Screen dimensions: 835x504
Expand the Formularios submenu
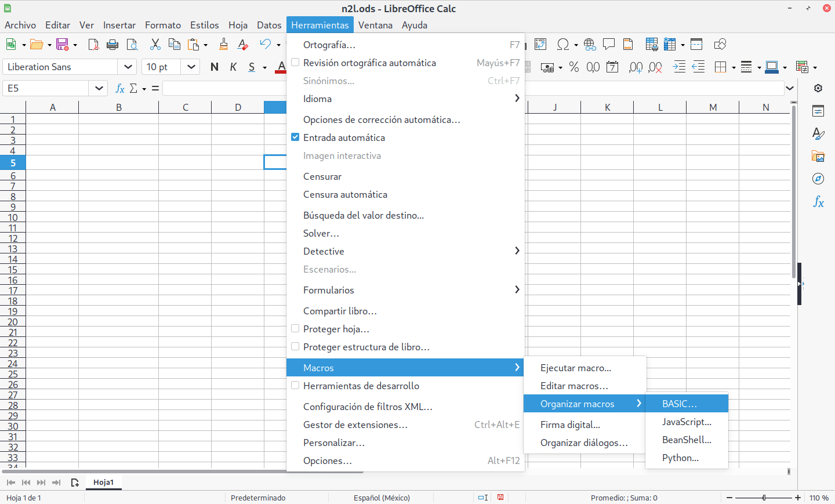pyautogui.click(x=405, y=290)
